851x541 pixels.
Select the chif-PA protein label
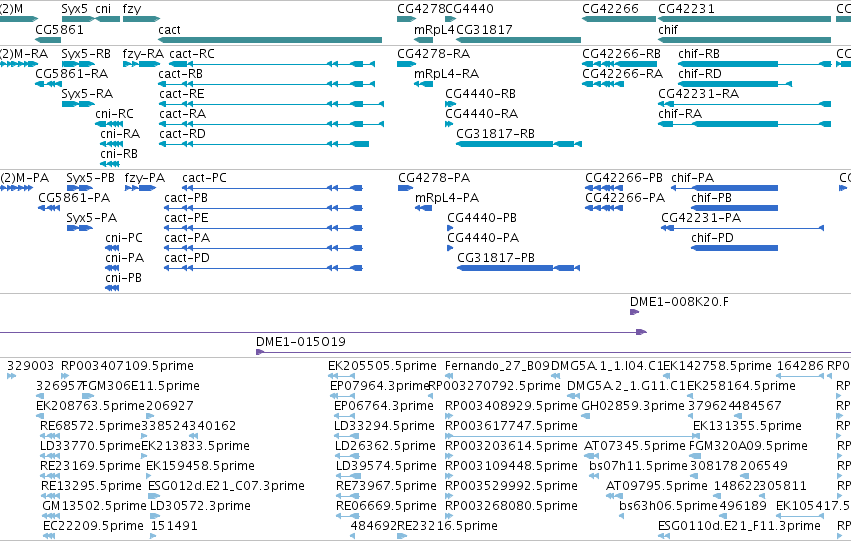[693, 178]
